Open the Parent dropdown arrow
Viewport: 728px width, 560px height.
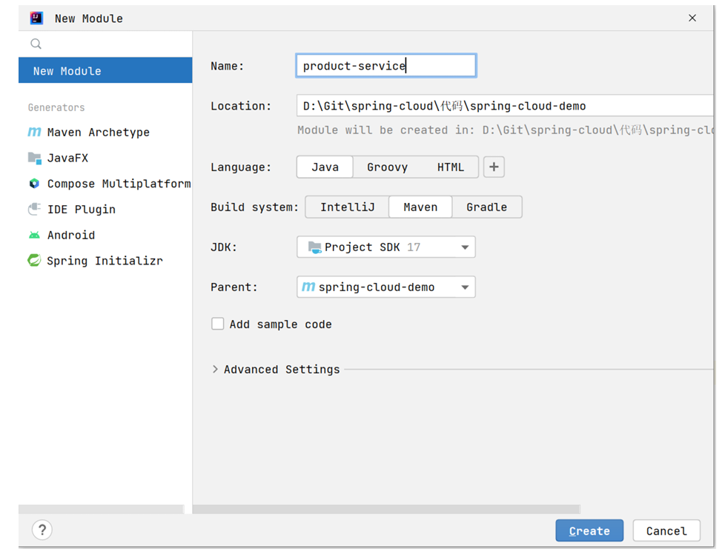465,287
